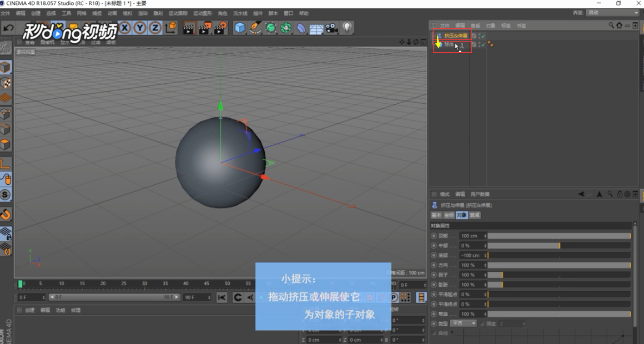This screenshot has width=644, height=344.
Task: Click attribute manager back arrow icon
Action: [581, 194]
